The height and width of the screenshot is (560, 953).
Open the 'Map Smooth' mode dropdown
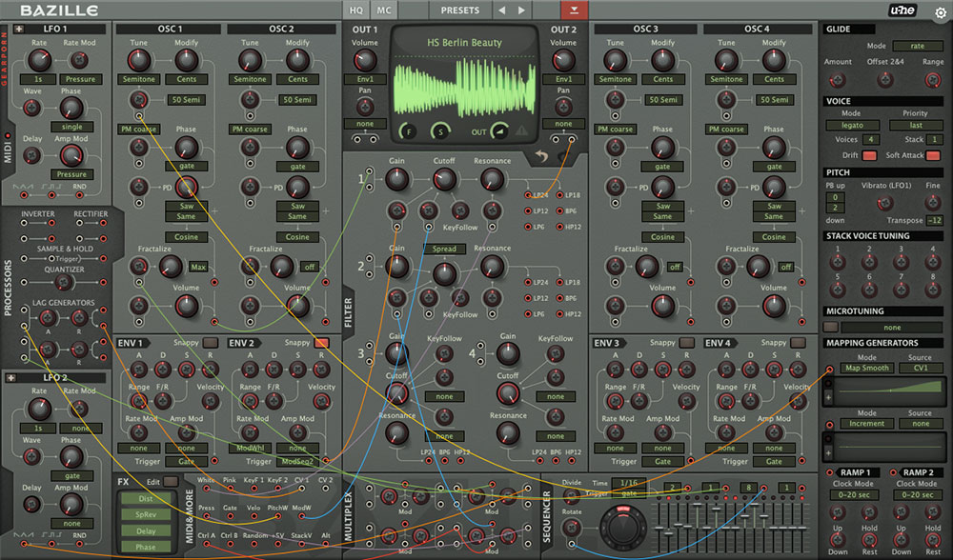(868, 368)
